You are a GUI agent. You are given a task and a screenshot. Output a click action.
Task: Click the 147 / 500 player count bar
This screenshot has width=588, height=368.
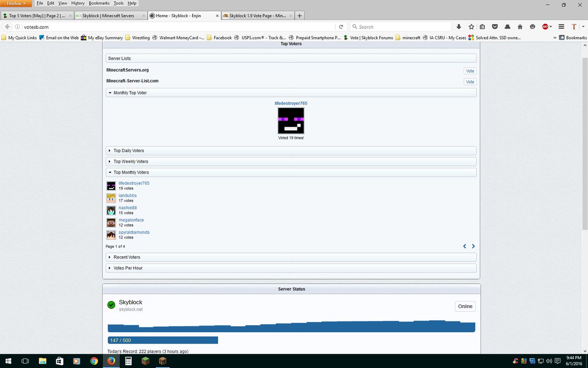tap(163, 340)
